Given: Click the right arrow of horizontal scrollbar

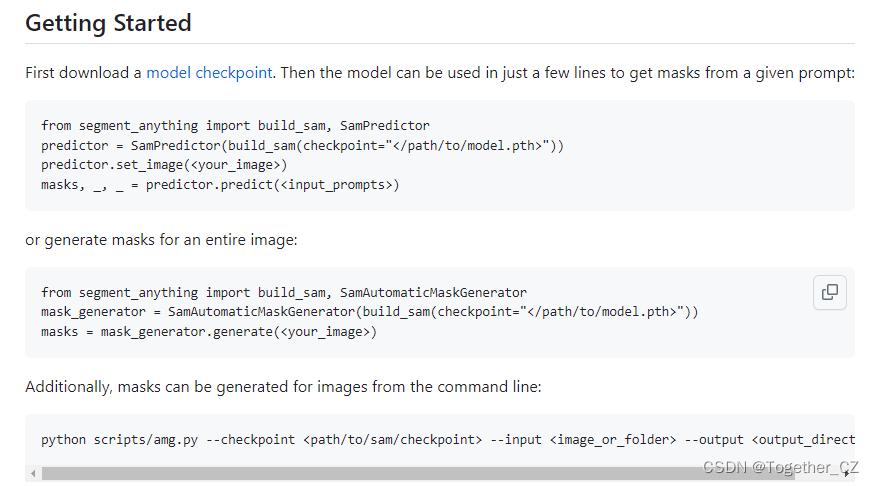Looking at the screenshot, I should (x=847, y=474).
